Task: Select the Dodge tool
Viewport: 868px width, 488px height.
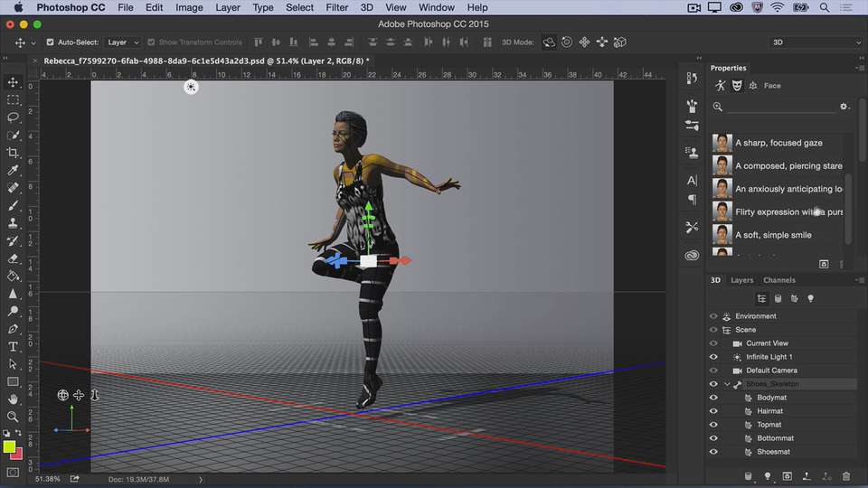Action: [x=13, y=311]
